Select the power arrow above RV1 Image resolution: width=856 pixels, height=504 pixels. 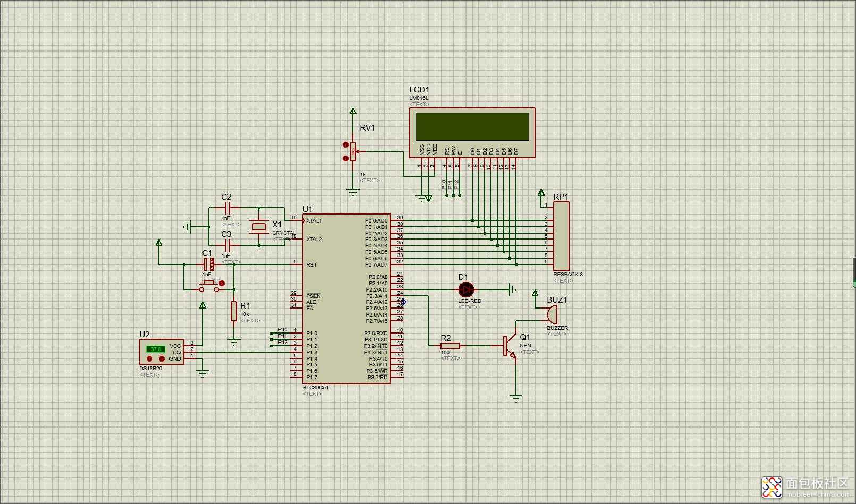coord(353,112)
